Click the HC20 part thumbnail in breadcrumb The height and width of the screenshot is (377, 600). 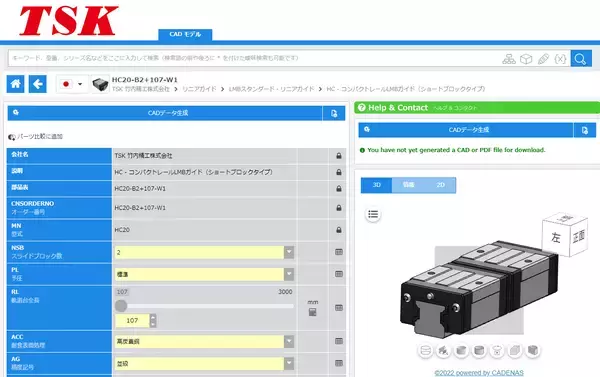click(100, 84)
